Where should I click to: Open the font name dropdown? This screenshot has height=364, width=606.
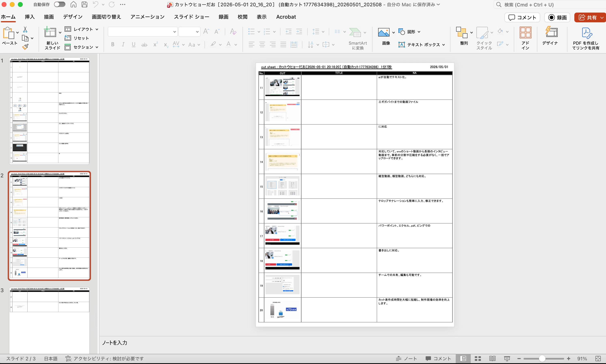tap(174, 32)
